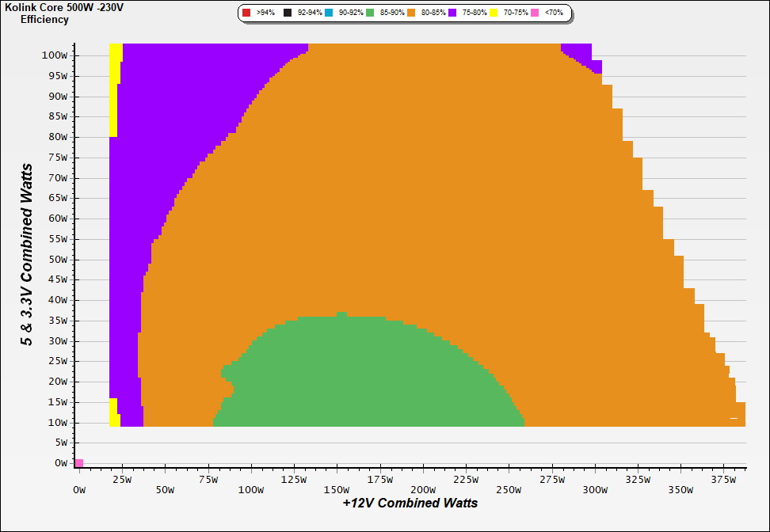The height and width of the screenshot is (532, 770).
Task: Click the 100W label on vertical axis
Action: (55, 55)
